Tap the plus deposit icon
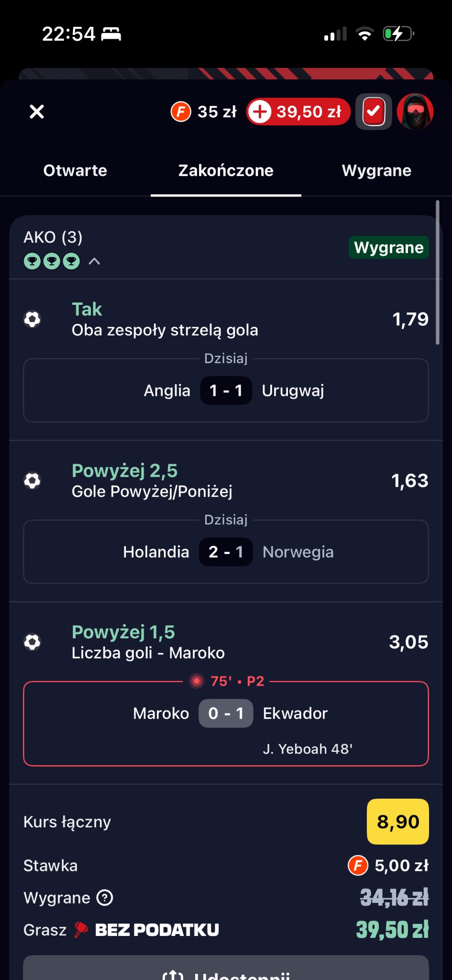452x980 pixels. (260, 111)
